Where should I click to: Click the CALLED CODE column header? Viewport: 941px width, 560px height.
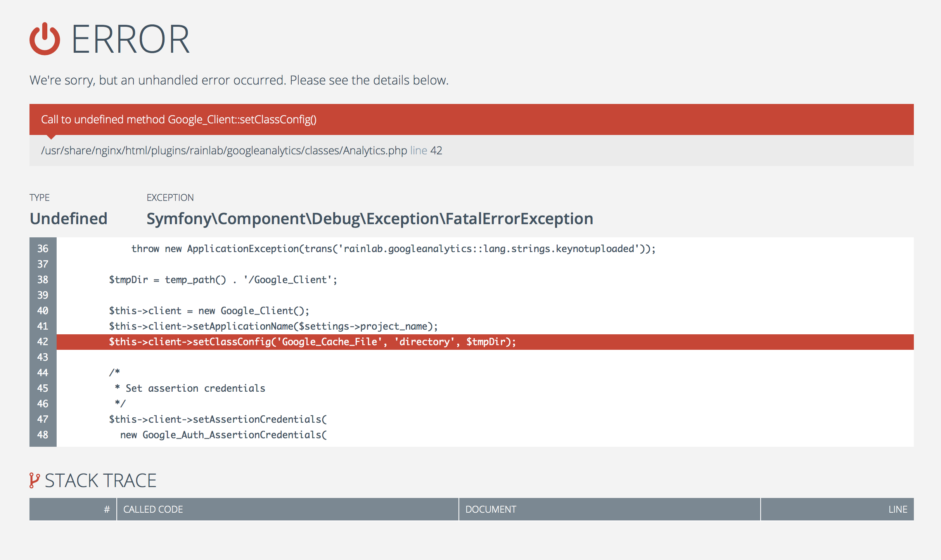click(x=153, y=509)
